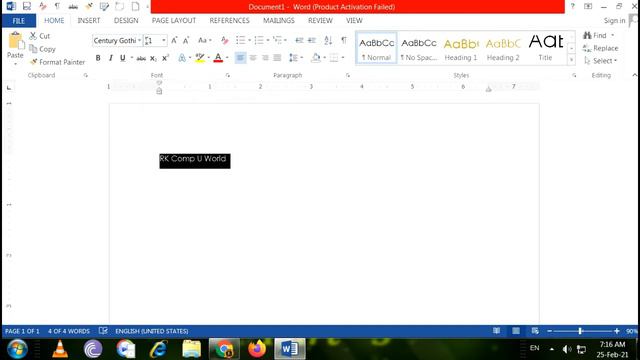Viewport: 640px width, 360px height.
Task: Click the Numbering list icon
Action: tap(259, 40)
